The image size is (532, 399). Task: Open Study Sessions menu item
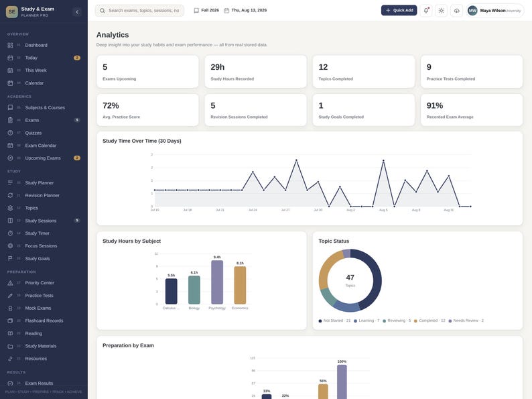tap(44, 221)
